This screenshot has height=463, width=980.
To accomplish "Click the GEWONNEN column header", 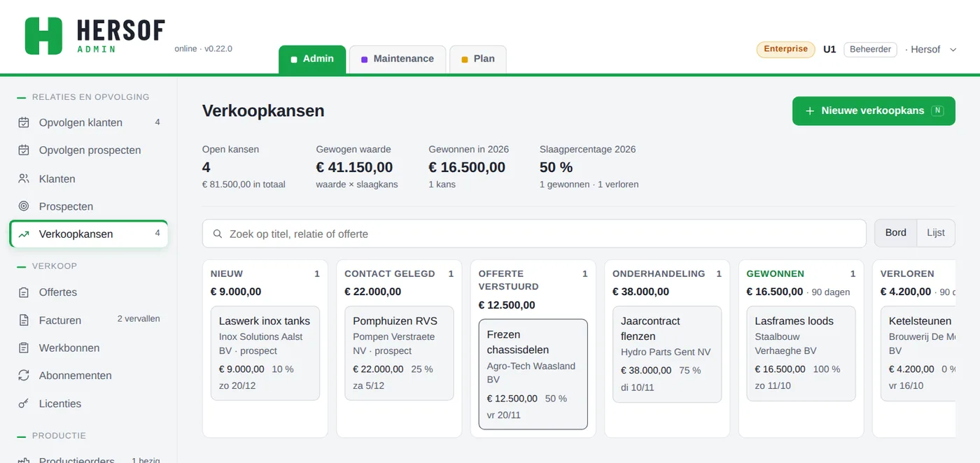I will pos(775,274).
